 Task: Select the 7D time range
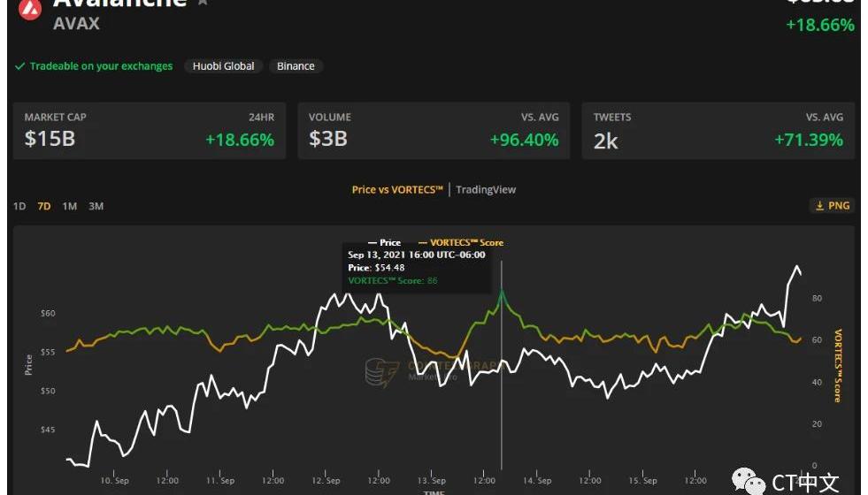point(44,206)
